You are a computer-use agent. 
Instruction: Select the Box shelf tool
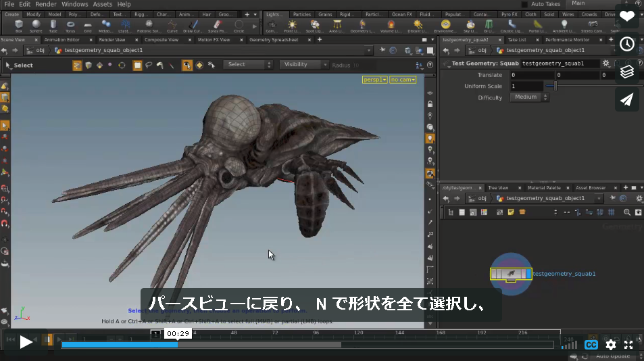tap(18, 26)
